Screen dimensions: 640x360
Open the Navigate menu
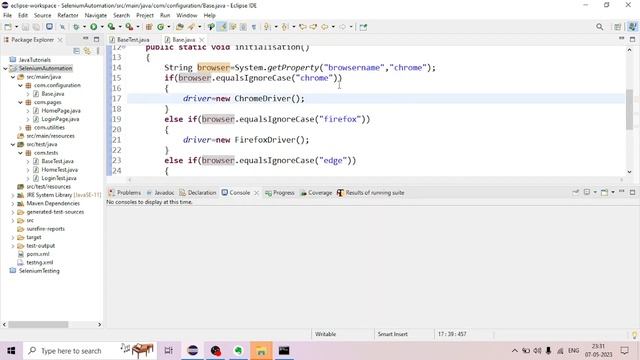[x=96, y=15]
